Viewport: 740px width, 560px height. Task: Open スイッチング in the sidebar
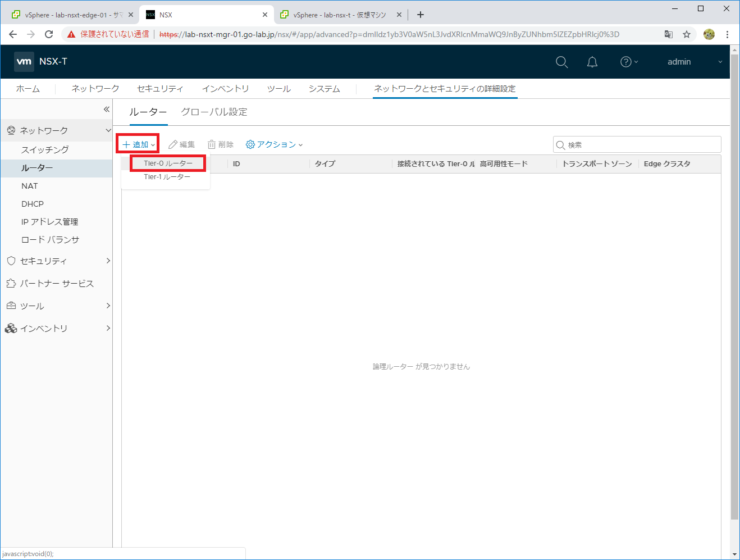(x=45, y=149)
